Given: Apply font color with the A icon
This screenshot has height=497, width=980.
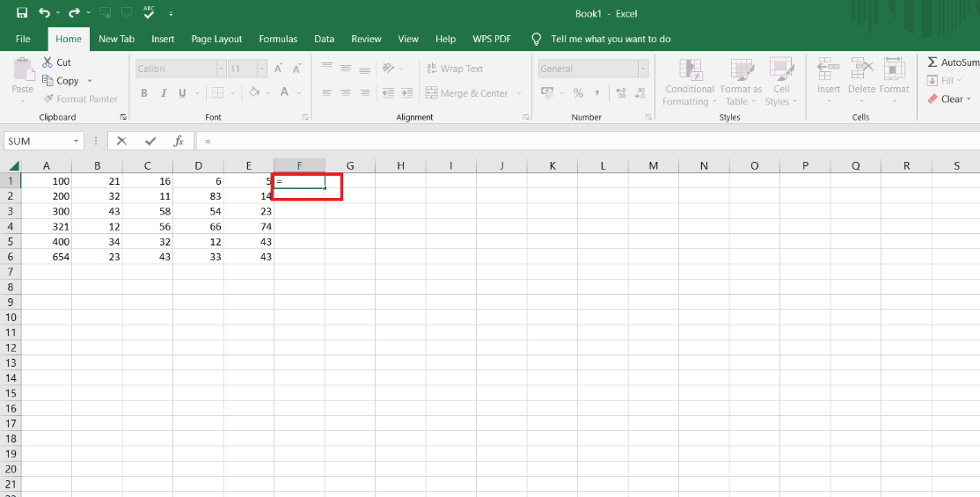Looking at the screenshot, I should tap(284, 92).
